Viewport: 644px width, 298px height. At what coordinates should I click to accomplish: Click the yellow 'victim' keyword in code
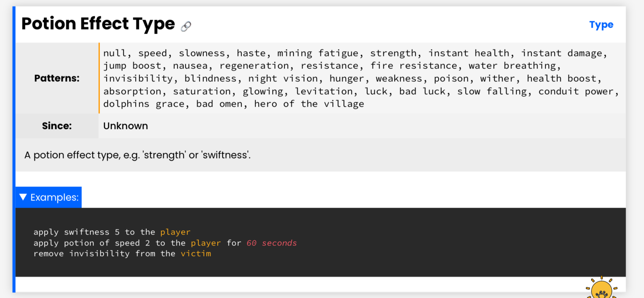click(196, 253)
